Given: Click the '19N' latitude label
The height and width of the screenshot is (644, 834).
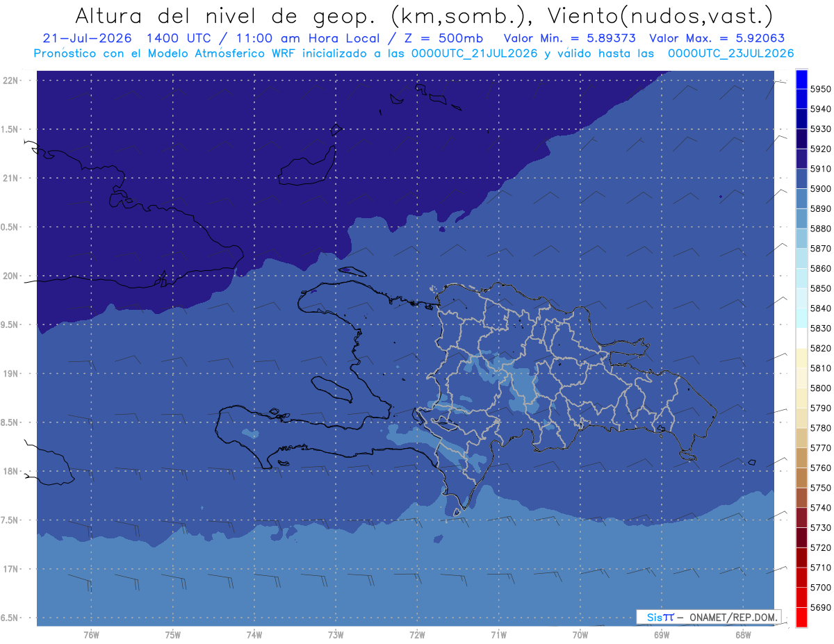Looking at the screenshot, I should point(10,373).
